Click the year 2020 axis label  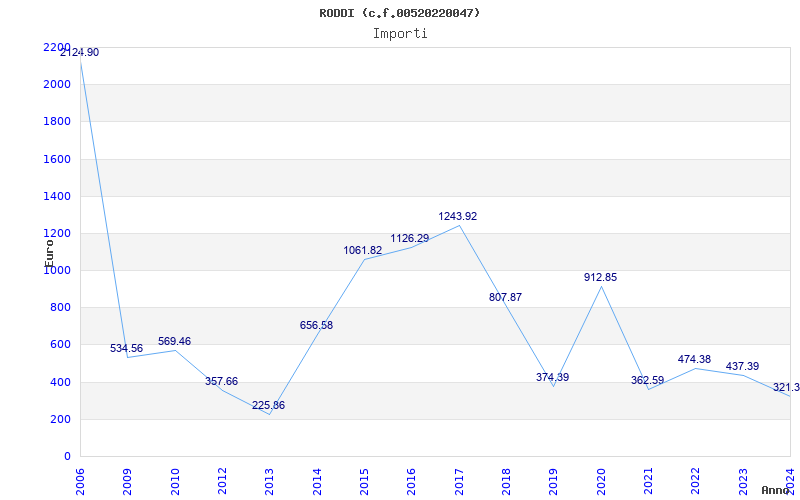(601, 482)
